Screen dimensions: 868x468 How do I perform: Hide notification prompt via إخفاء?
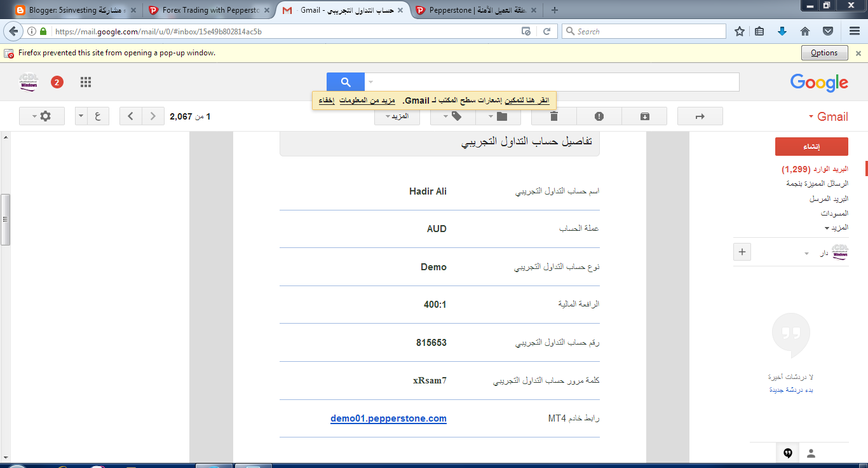coord(327,100)
